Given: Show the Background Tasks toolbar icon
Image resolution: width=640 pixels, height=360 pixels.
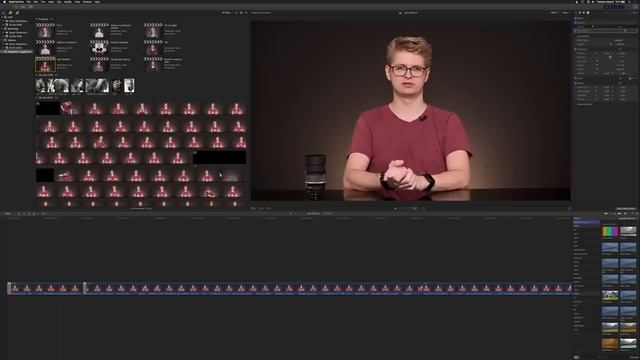Looking at the screenshot, I should (x=31, y=7).
